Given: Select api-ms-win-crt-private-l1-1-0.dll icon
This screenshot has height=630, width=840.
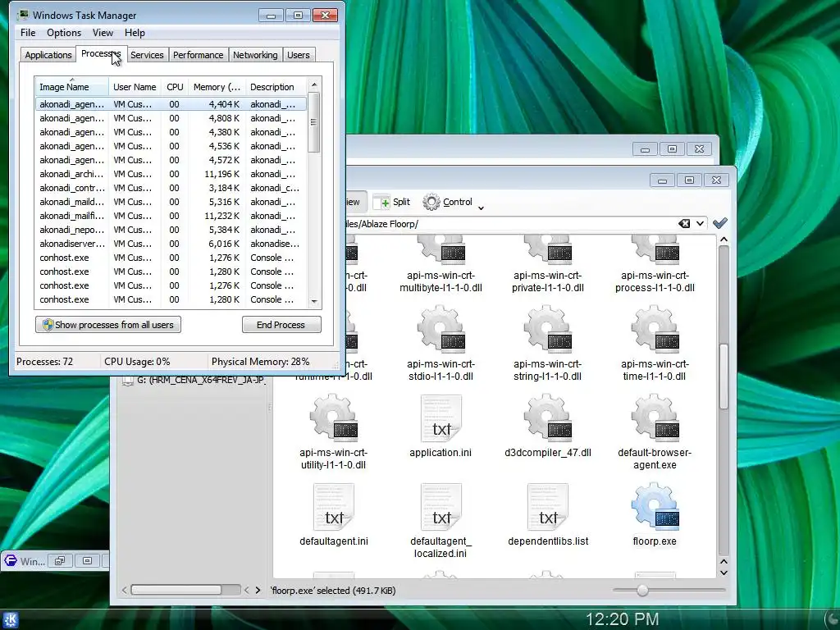Looking at the screenshot, I should point(547,250).
